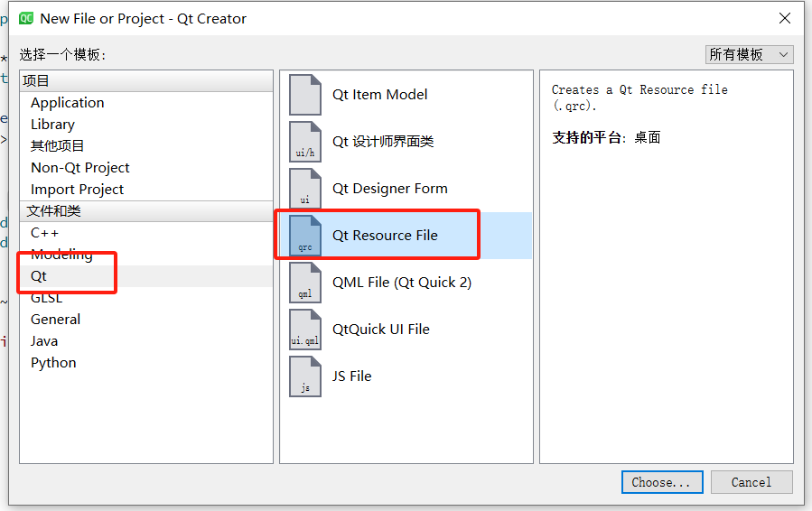Select the General file category
812x511 pixels.
55,320
